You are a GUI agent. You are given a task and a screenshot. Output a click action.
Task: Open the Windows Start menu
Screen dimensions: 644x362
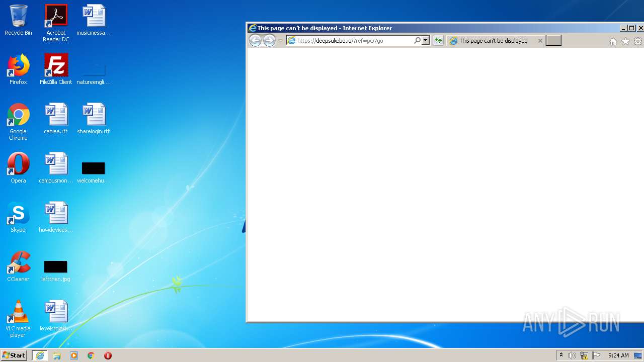tap(14, 355)
